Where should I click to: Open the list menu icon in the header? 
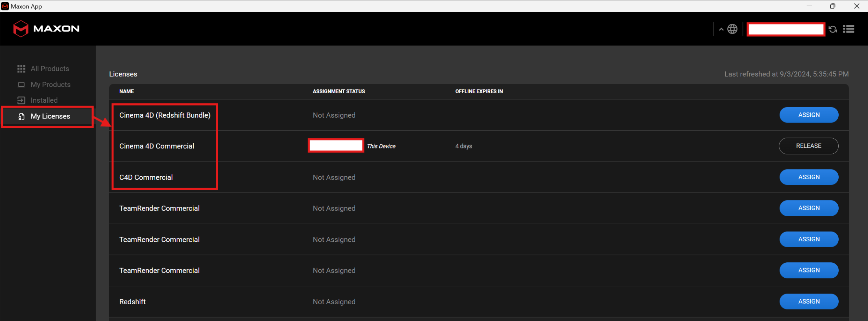(848, 29)
